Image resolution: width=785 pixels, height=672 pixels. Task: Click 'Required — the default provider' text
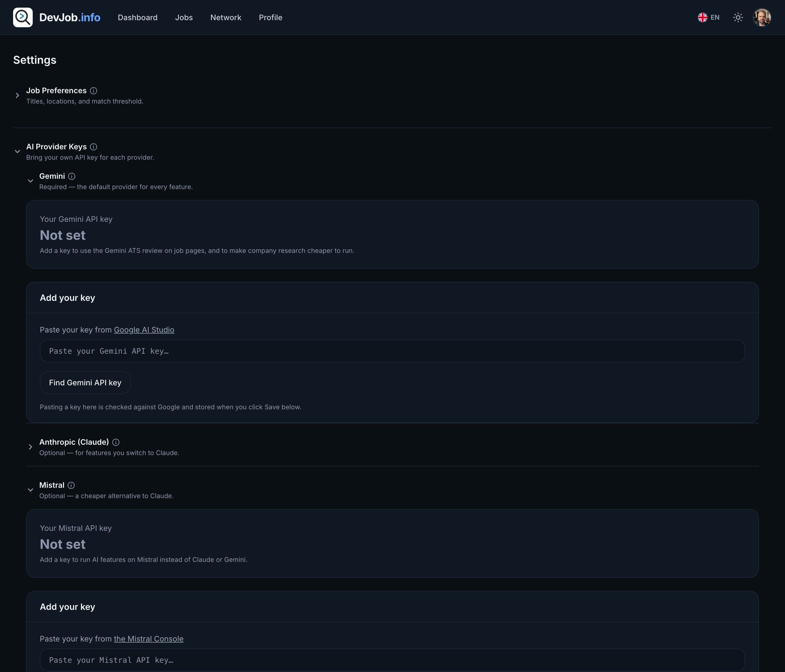[x=116, y=187]
